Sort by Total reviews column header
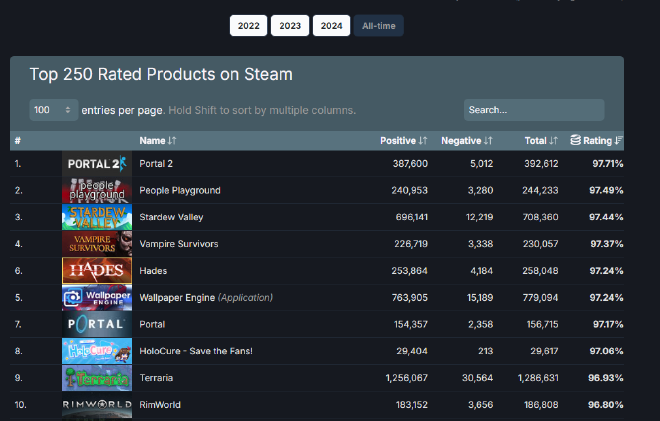Image resolution: width=660 pixels, height=421 pixels. point(541,141)
